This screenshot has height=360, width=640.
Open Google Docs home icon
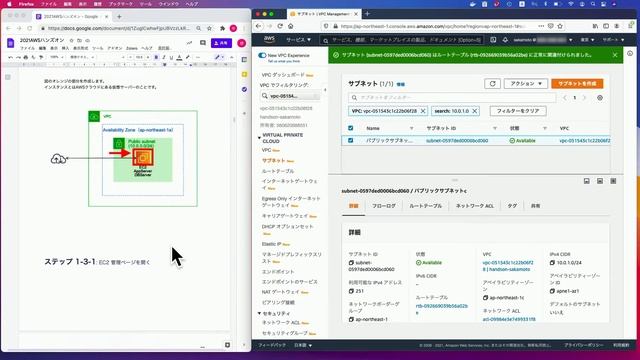pos(11,43)
